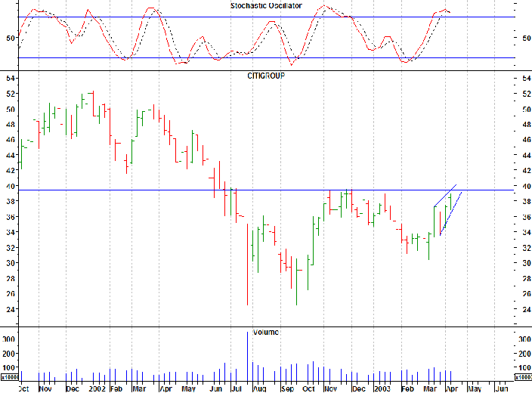Click the right volume axis label 200
The width and height of the screenshot is (532, 393).
524,354
